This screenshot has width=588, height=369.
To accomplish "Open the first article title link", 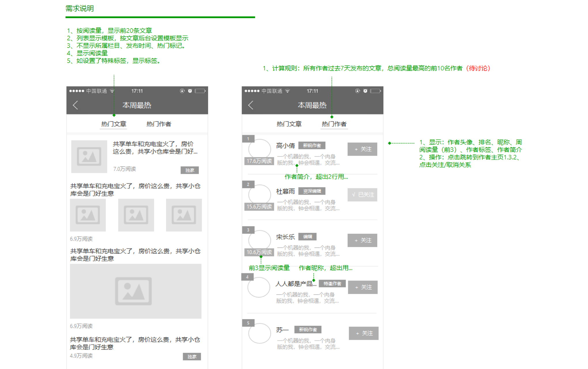I will (155, 148).
